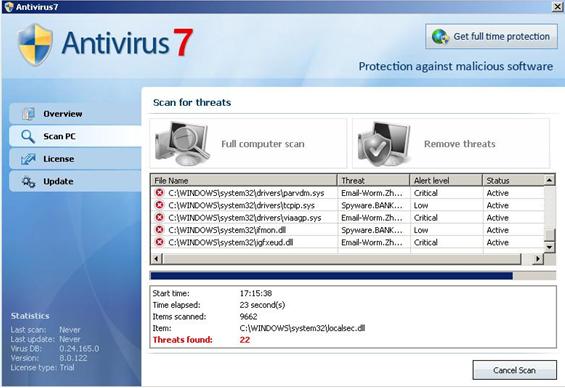Click the globe icon on Get full time protection
This screenshot has height=388, width=565.
(440, 37)
